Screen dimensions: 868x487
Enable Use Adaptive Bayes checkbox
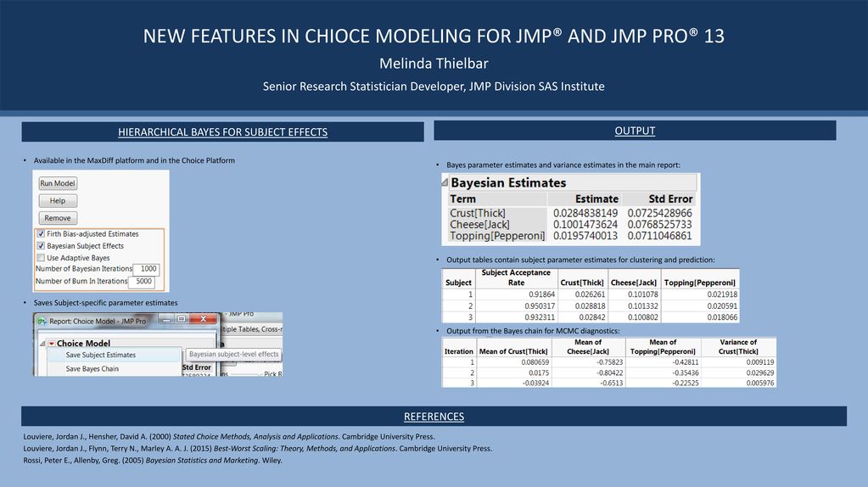41,258
